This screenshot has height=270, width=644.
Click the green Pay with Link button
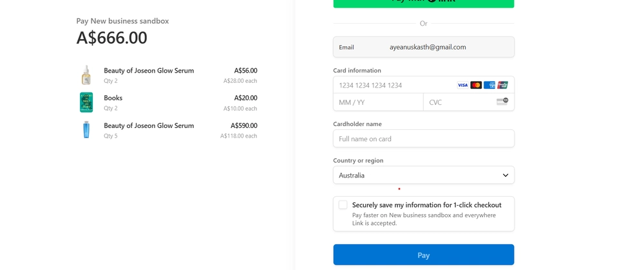(x=424, y=3)
